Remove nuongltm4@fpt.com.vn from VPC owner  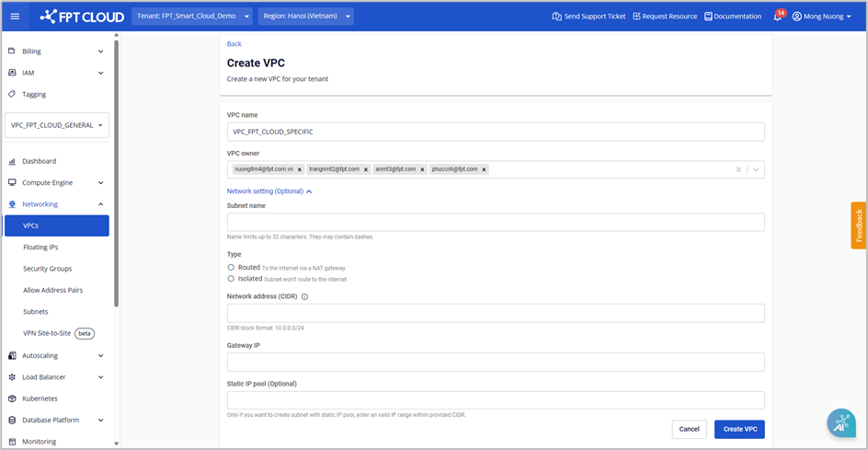pyautogui.click(x=300, y=169)
